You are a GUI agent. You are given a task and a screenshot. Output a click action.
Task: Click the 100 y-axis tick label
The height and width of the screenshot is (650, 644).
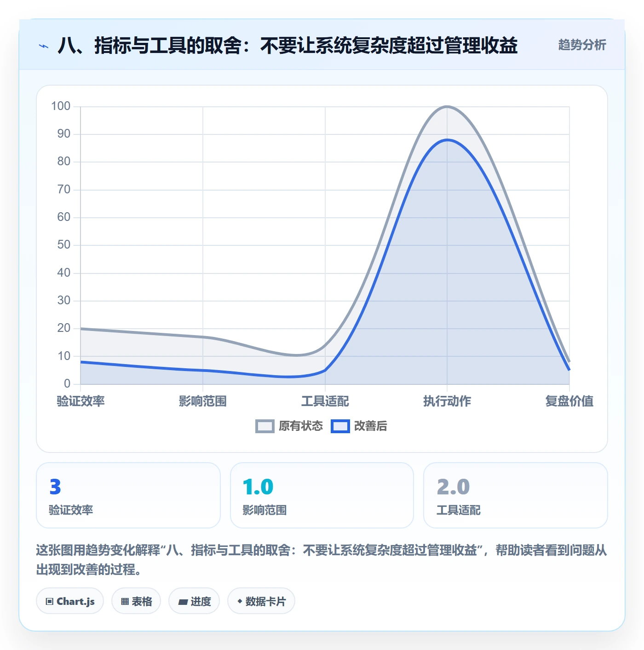point(61,106)
